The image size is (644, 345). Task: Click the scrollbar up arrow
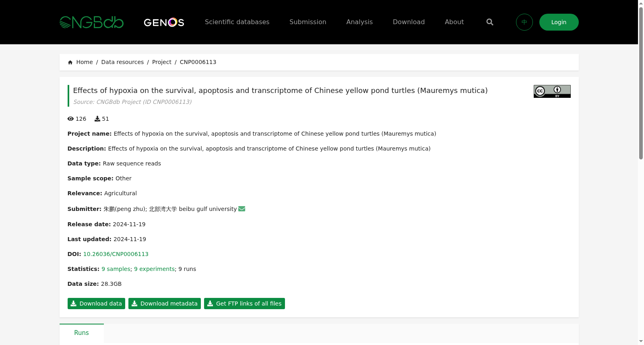pyautogui.click(x=641, y=3)
